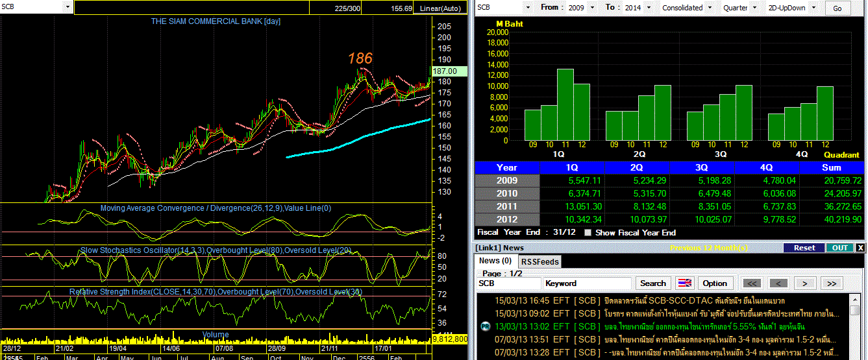Click cell value 13,051.30

click(583, 206)
